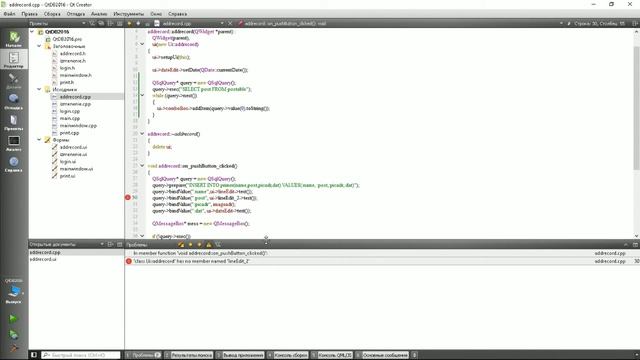Synchronize project tree with editor

click(101, 24)
